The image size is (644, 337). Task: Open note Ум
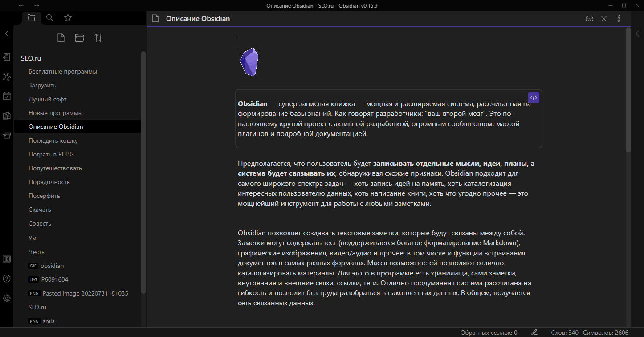77,238
